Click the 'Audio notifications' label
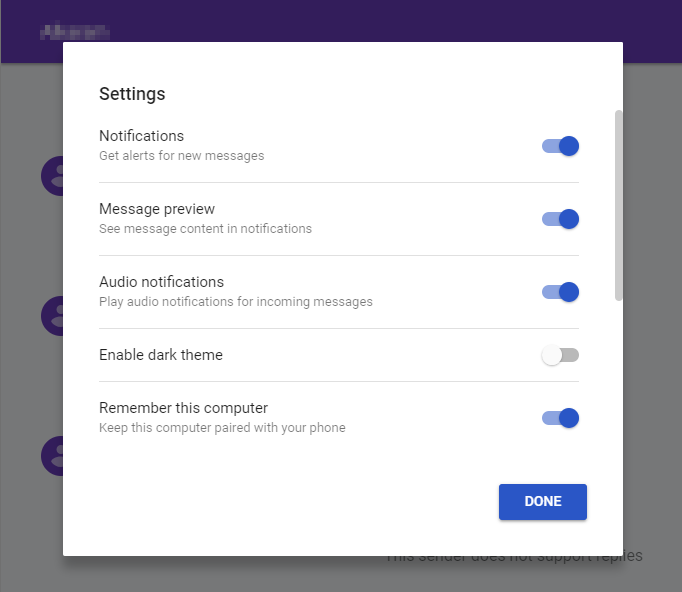682x592 pixels. click(161, 282)
